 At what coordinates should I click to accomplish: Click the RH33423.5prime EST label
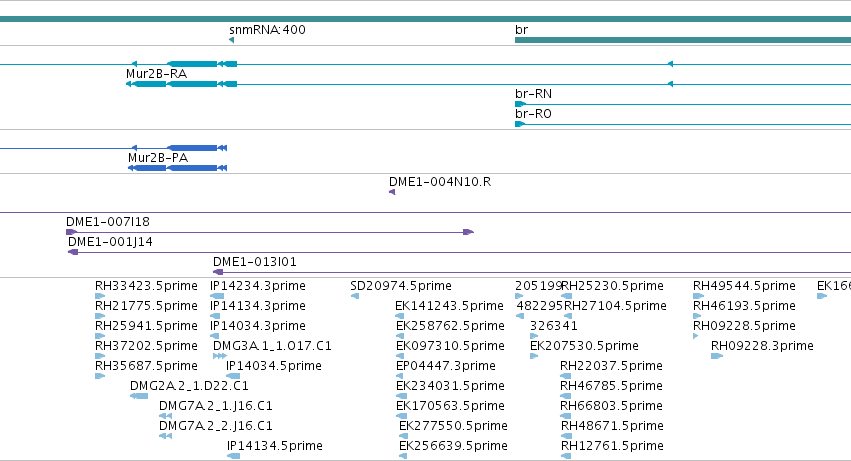(x=146, y=286)
